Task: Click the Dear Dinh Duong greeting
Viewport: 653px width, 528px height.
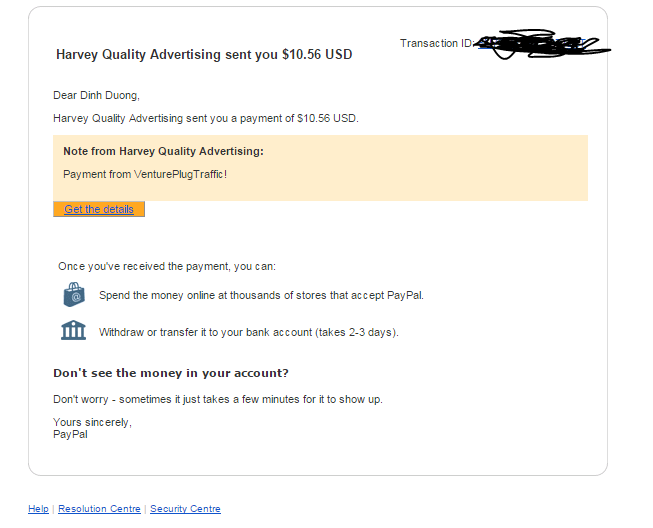Action: coord(96,95)
